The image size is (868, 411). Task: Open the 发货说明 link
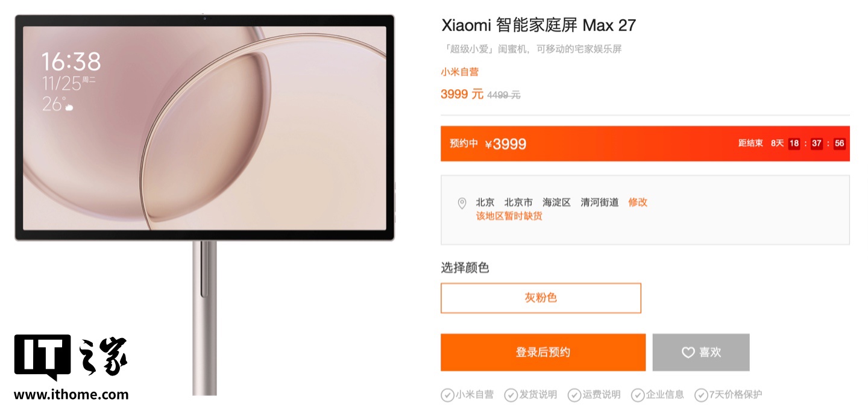538,395
